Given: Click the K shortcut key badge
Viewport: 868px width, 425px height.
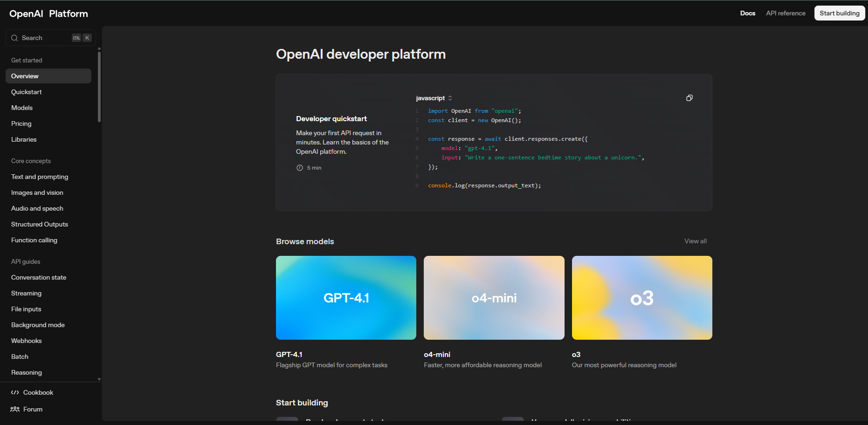Looking at the screenshot, I should tap(87, 38).
